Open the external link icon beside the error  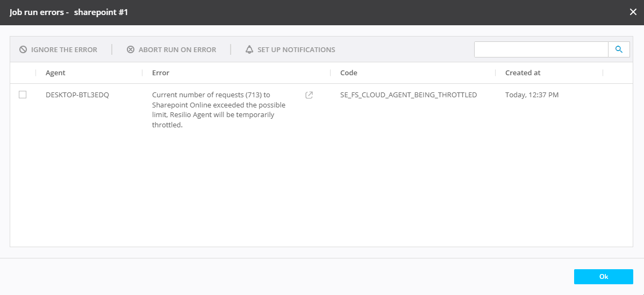309,95
